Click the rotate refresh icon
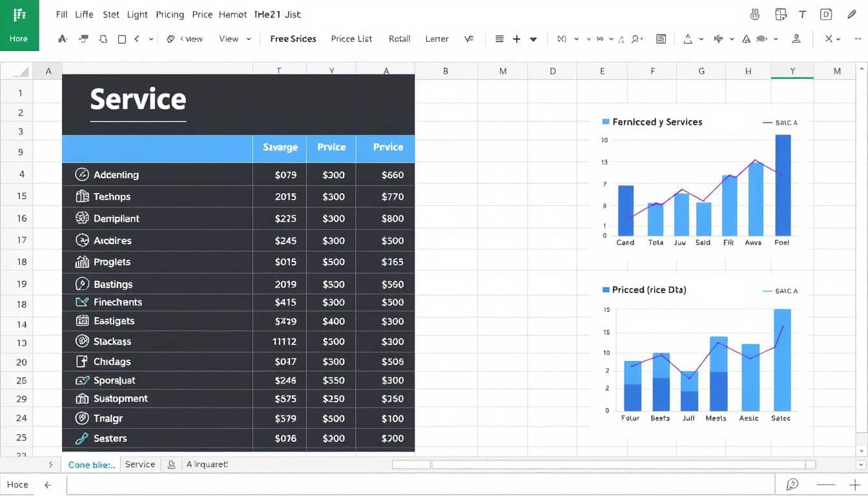This screenshot has width=868, height=496. pos(103,39)
